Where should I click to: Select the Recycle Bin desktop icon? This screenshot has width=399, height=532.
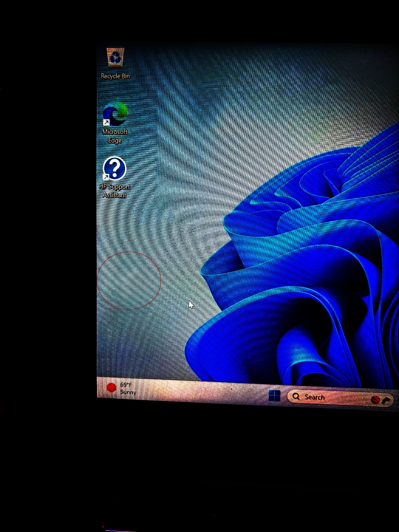coord(115,63)
